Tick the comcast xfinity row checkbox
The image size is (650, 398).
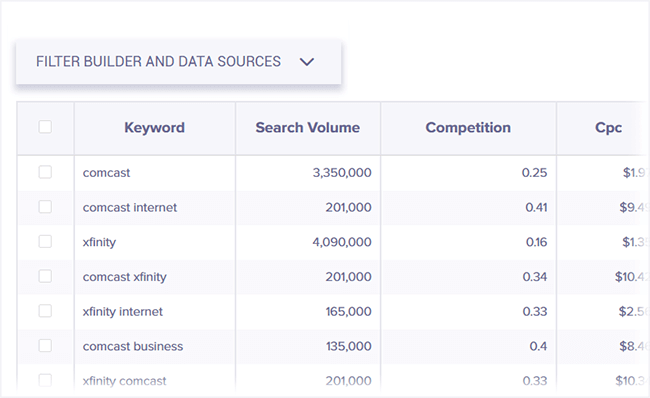point(45,276)
